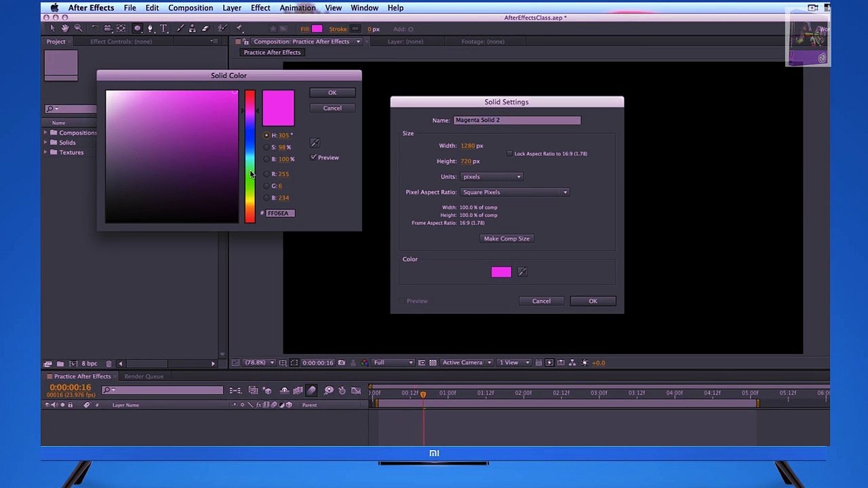Select the Zoom magnifier tool
The image size is (868, 488).
click(78, 28)
